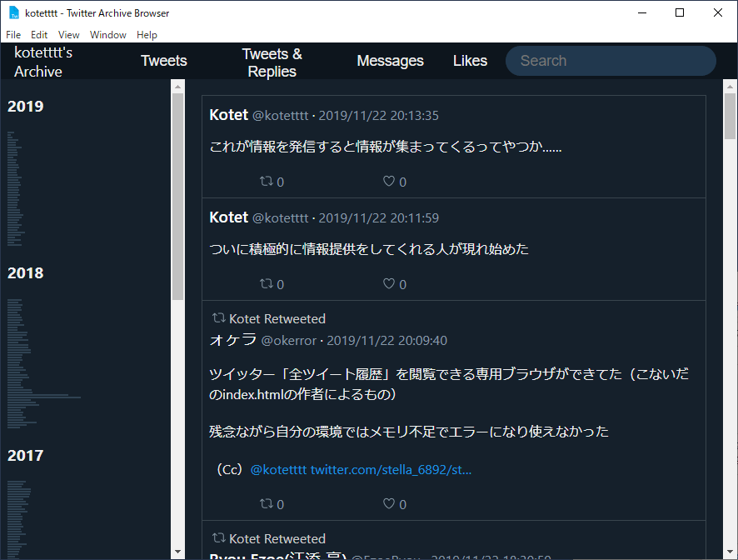Click retweet icon on the 20:13:35 tweet
The height and width of the screenshot is (560, 738).
pyautogui.click(x=267, y=182)
